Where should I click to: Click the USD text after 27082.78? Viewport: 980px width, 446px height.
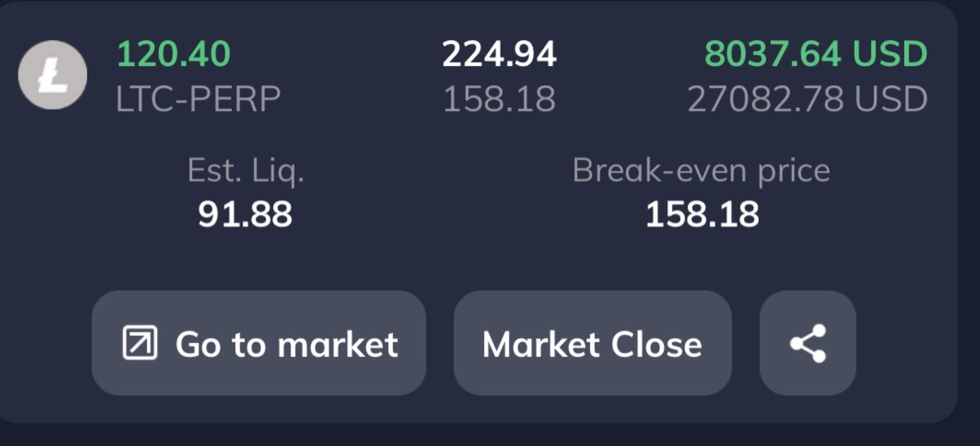(x=891, y=99)
